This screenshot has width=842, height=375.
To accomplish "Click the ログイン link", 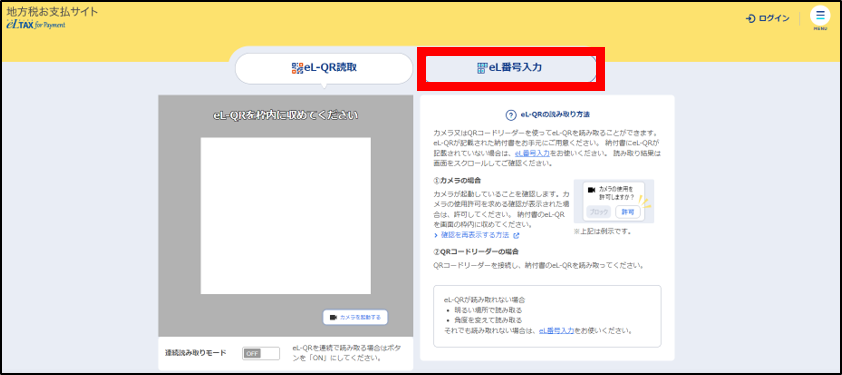I will [x=767, y=19].
